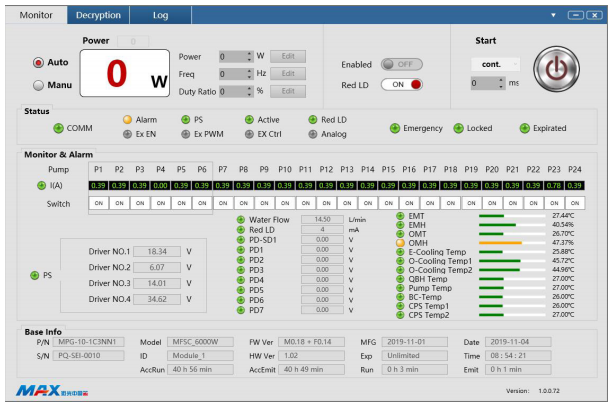This screenshot has height=407, width=612.
Task: Click the orange OMH warning indicator
Action: [400, 242]
